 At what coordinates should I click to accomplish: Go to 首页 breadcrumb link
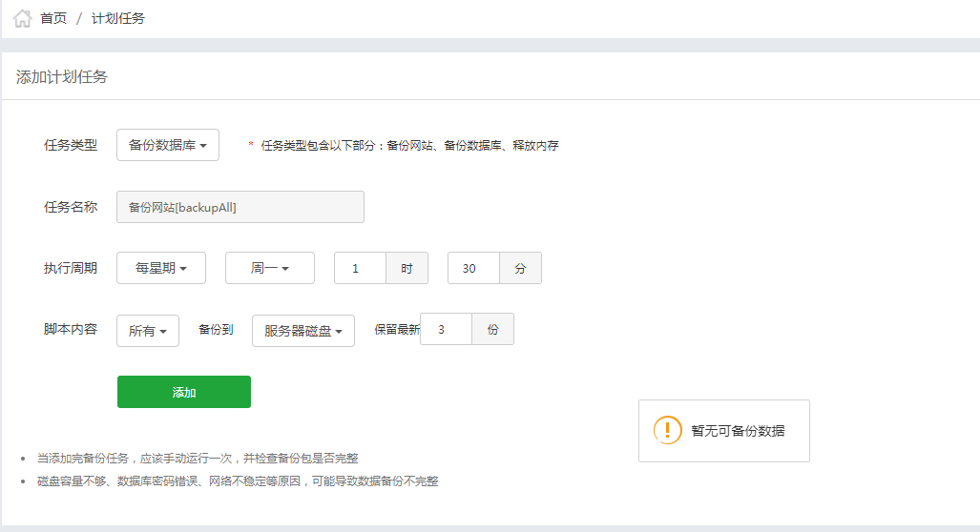[x=53, y=18]
